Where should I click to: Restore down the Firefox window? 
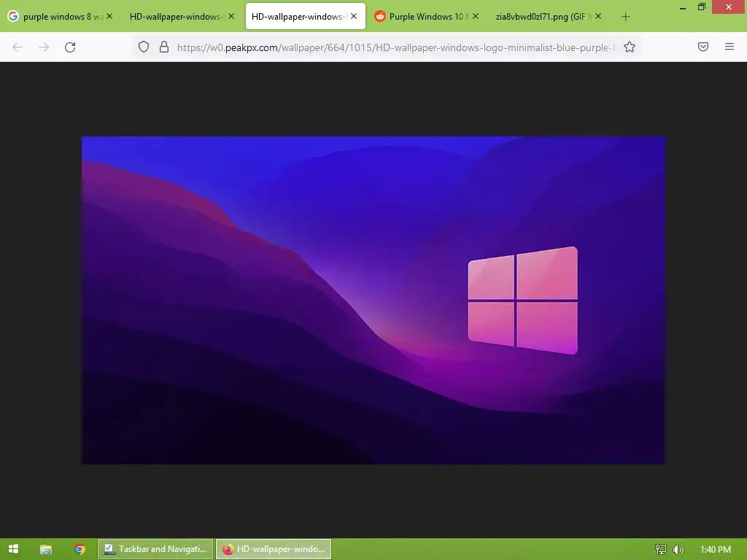point(702,7)
